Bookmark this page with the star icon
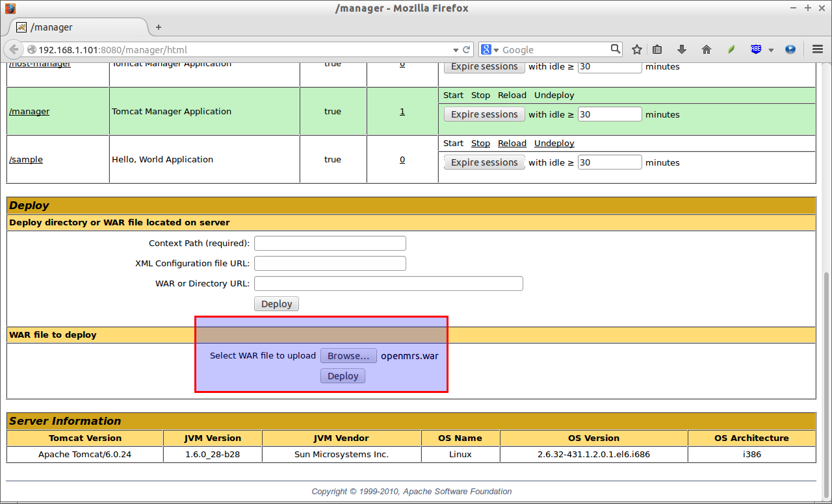This screenshot has width=832, height=504. tap(637, 49)
